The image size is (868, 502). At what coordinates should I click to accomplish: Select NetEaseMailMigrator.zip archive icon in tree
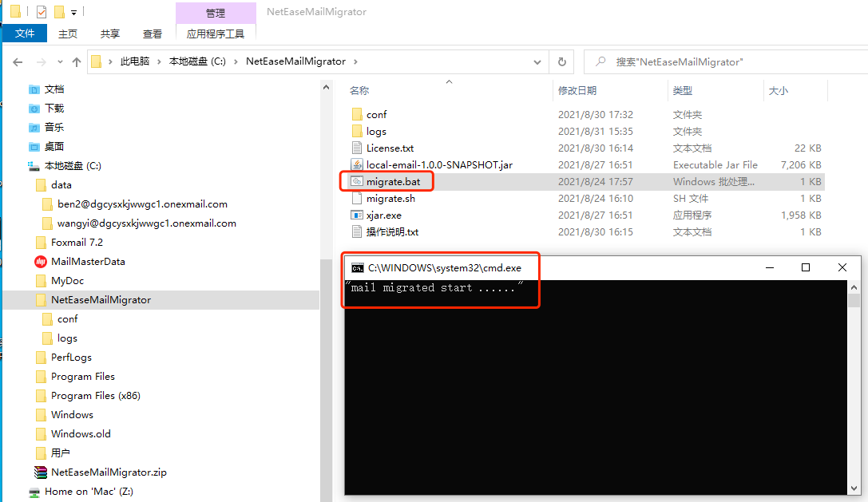click(x=42, y=472)
